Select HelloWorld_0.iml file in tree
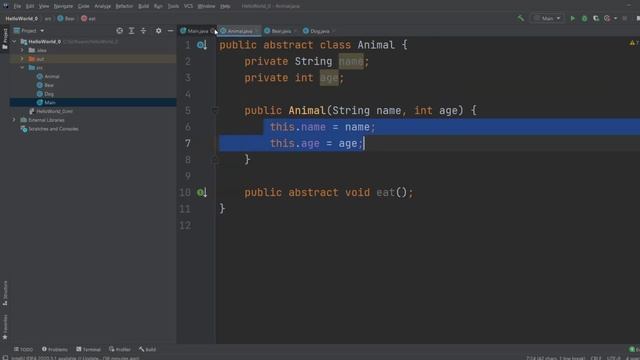 51,111
